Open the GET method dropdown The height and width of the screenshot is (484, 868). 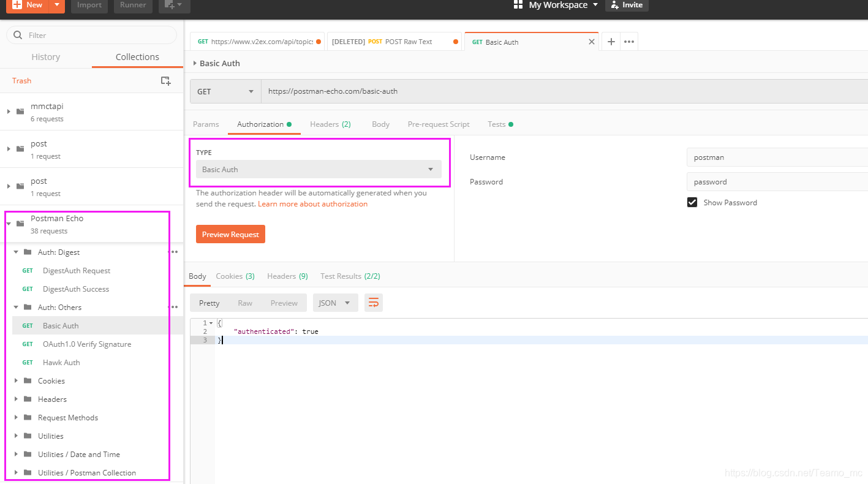tap(225, 91)
